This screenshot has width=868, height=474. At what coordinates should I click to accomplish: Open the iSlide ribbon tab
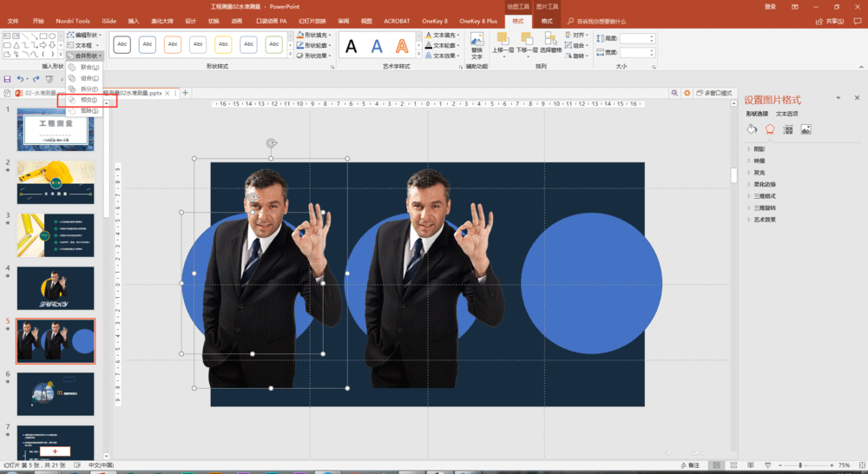[x=109, y=21]
